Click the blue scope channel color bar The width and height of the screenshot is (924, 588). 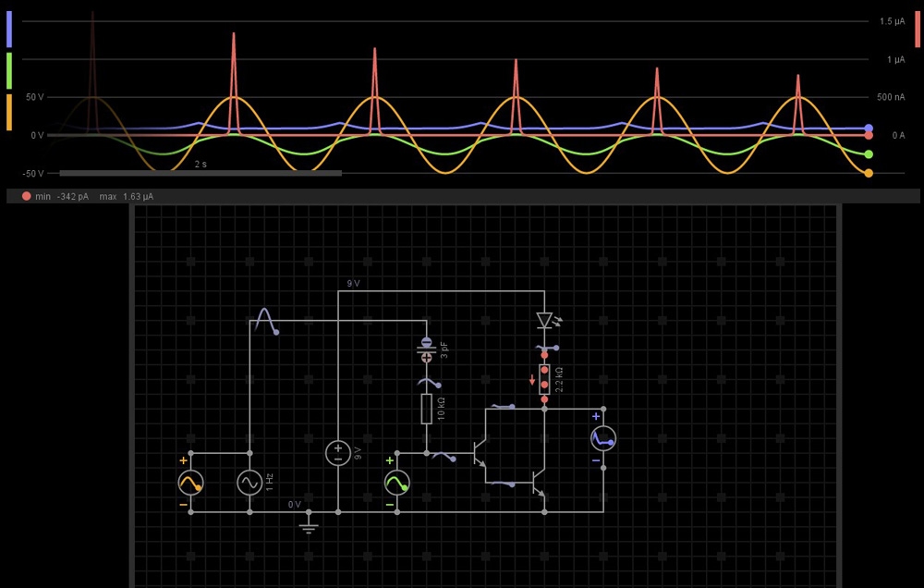(x=9, y=30)
